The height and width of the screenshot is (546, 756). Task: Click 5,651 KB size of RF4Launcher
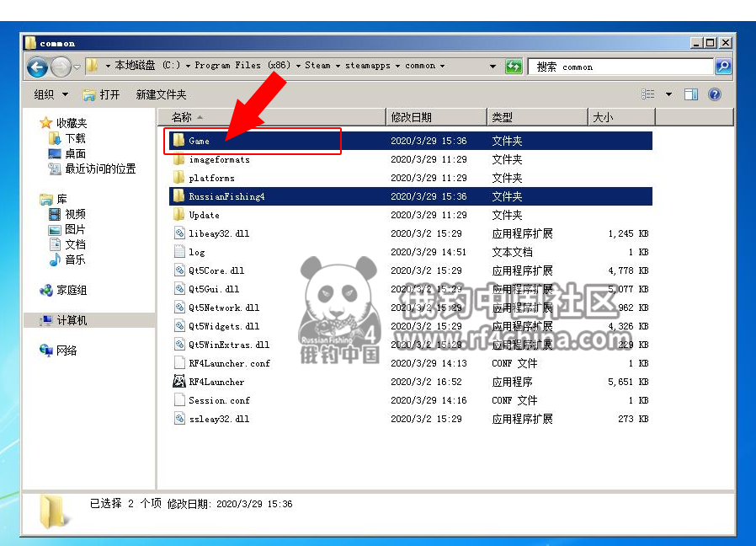(628, 382)
